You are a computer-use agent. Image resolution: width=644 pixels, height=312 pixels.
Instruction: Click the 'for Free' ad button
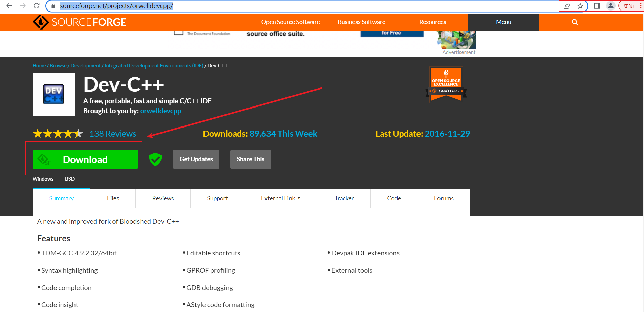coord(392,33)
